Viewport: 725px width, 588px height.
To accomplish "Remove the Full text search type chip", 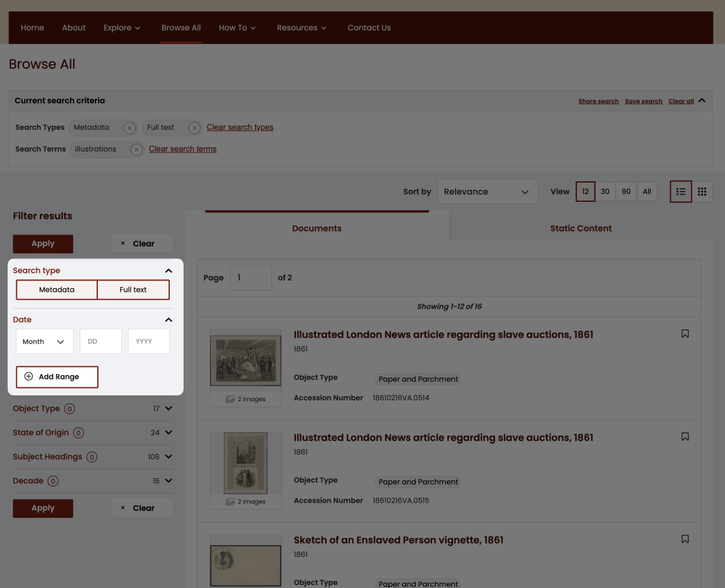I will [194, 128].
